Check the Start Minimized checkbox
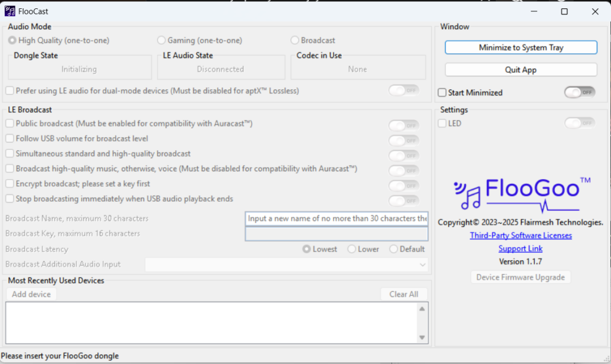This screenshot has width=611, height=364. [442, 92]
